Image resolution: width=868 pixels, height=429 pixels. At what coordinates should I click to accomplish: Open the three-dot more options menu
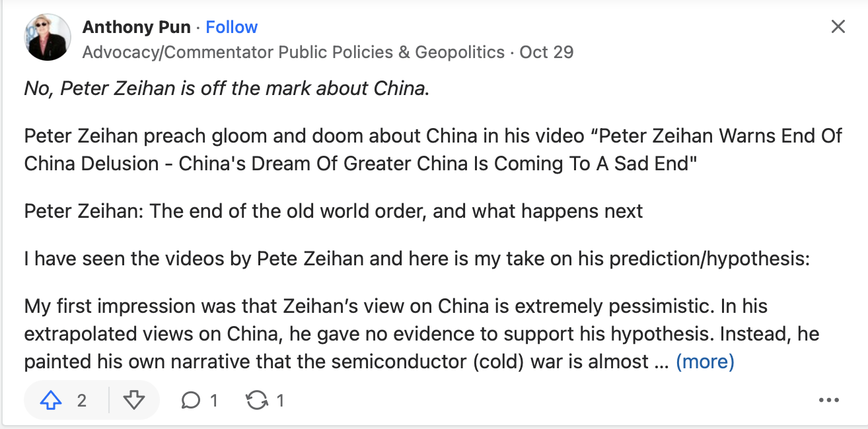[x=828, y=400]
